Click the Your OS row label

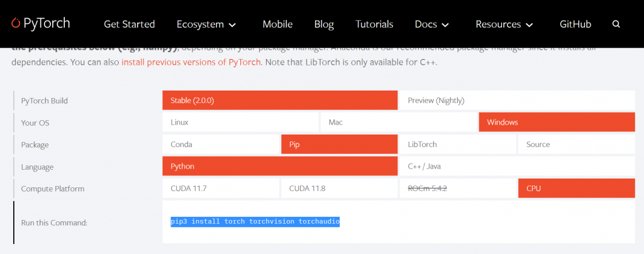point(35,123)
